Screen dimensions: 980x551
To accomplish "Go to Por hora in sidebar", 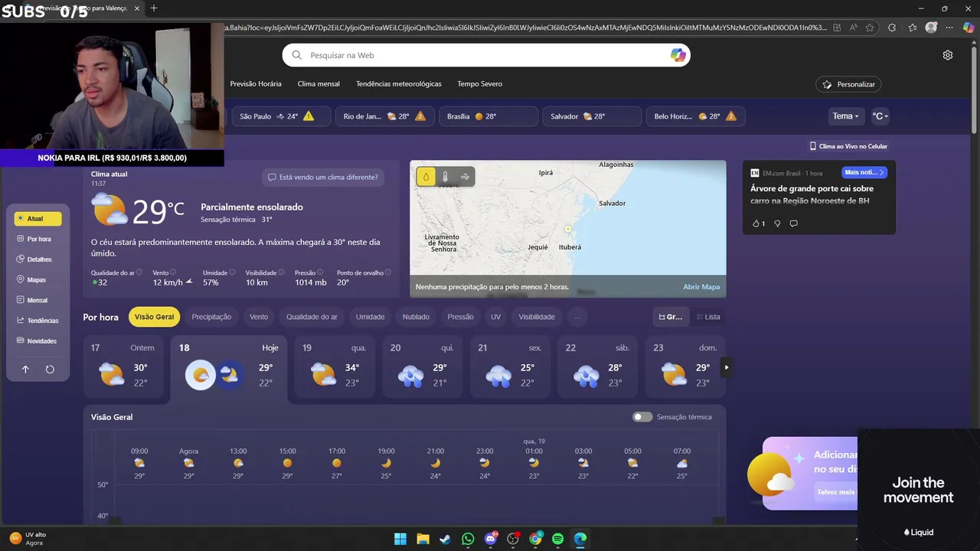I will (x=38, y=240).
